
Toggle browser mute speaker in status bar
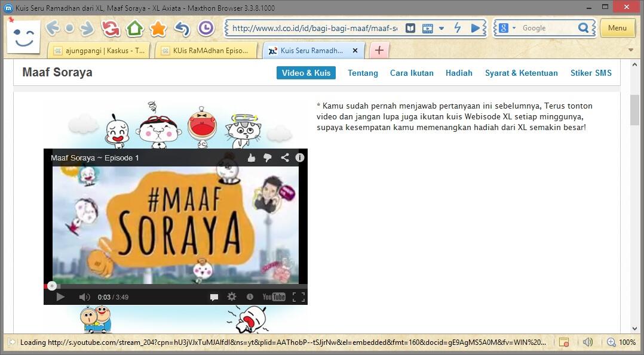(588, 342)
